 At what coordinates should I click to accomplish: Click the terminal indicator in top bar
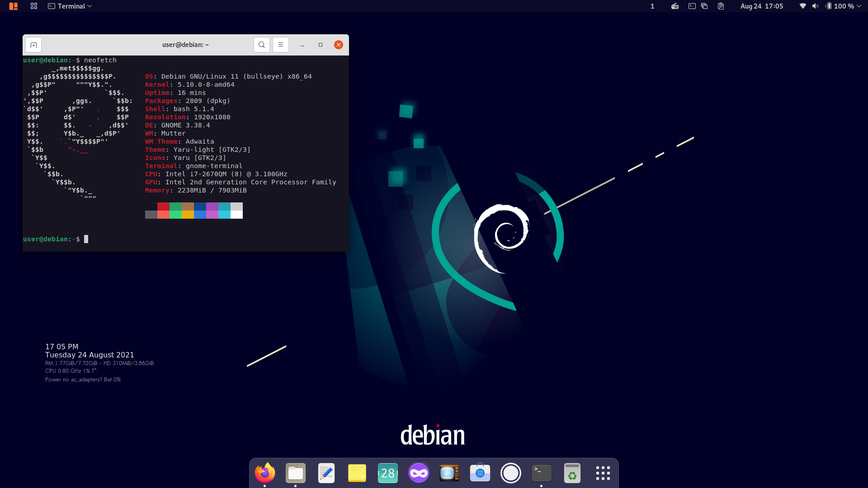[692, 6]
